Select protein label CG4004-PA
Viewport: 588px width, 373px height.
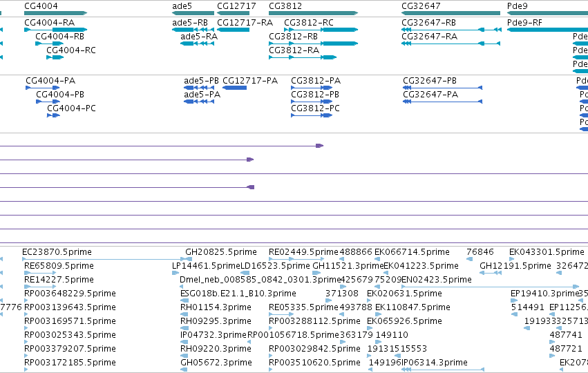coord(50,81)
